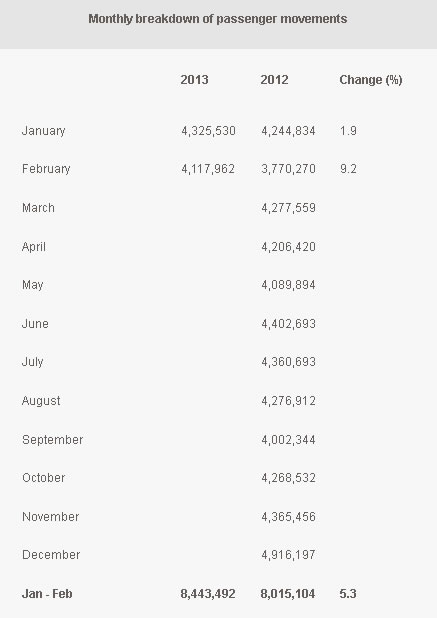This screenshot has width=437, height=618.
Task: Select the 2013 column header
Action: tap(194, 80)
